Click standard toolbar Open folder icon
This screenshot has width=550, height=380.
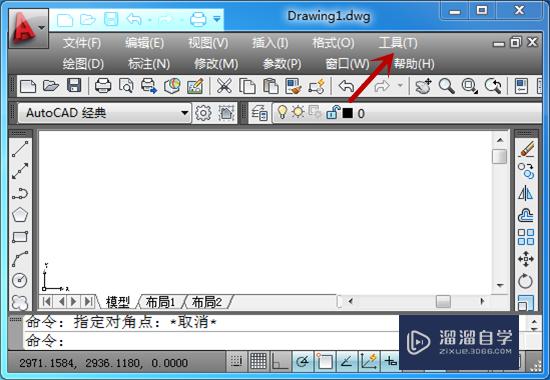(51, 86)
